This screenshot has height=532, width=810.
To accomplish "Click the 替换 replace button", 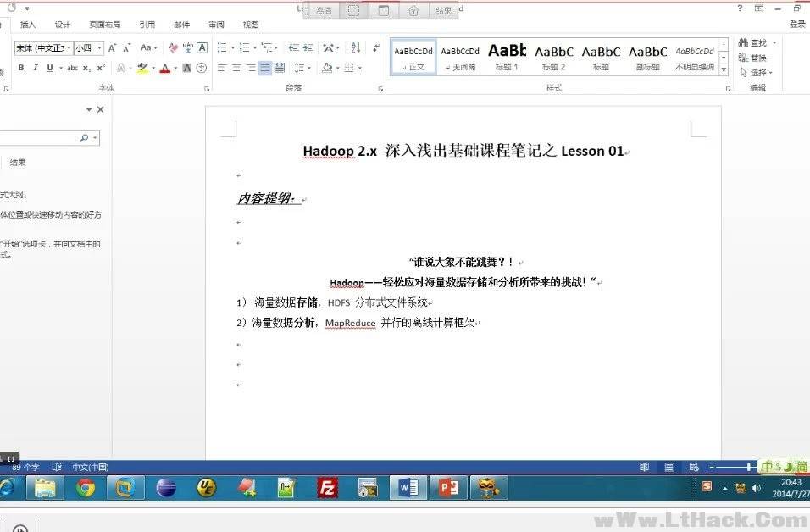I will click(752, 58).
